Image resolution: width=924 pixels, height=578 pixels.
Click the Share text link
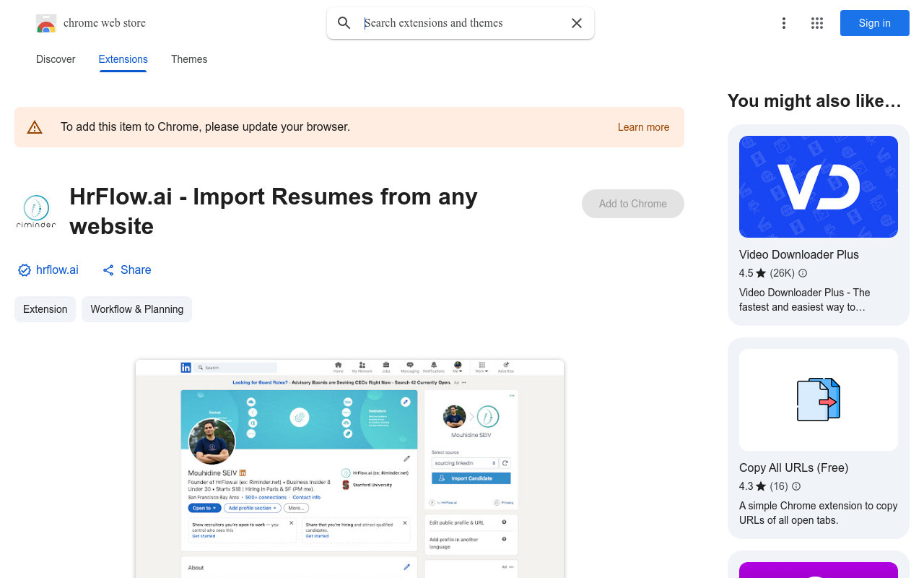tap(136, 269)
